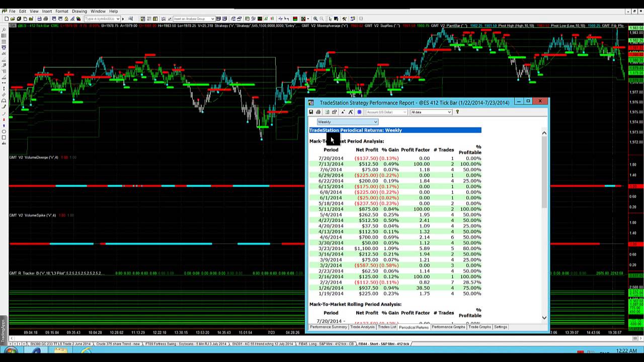This screenshot has height=362, width=644.
Task: Click the new document icon in main toolbar
Action: point(6,19)
